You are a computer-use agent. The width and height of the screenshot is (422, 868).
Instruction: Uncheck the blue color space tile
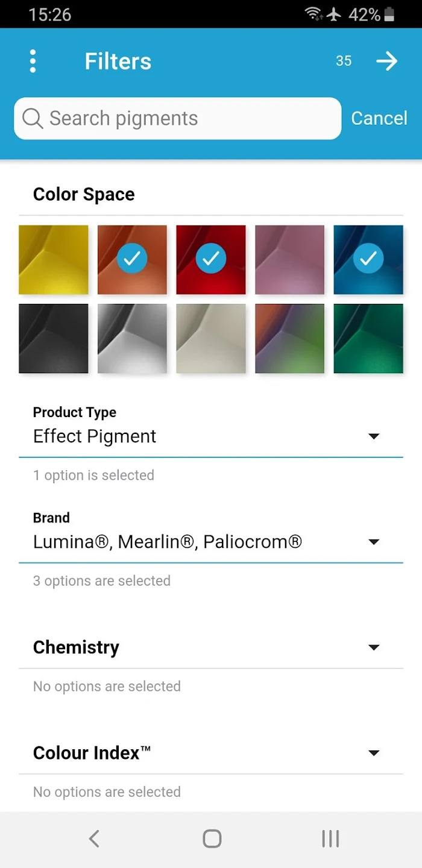pos(368,260)
